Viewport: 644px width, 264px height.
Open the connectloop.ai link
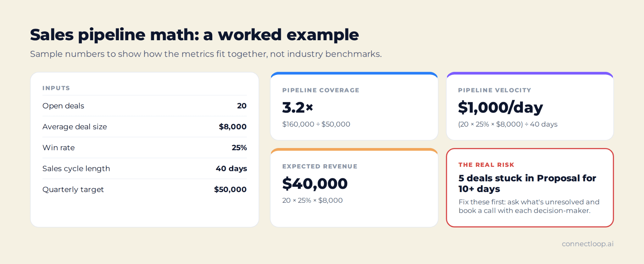coord(588,244)
